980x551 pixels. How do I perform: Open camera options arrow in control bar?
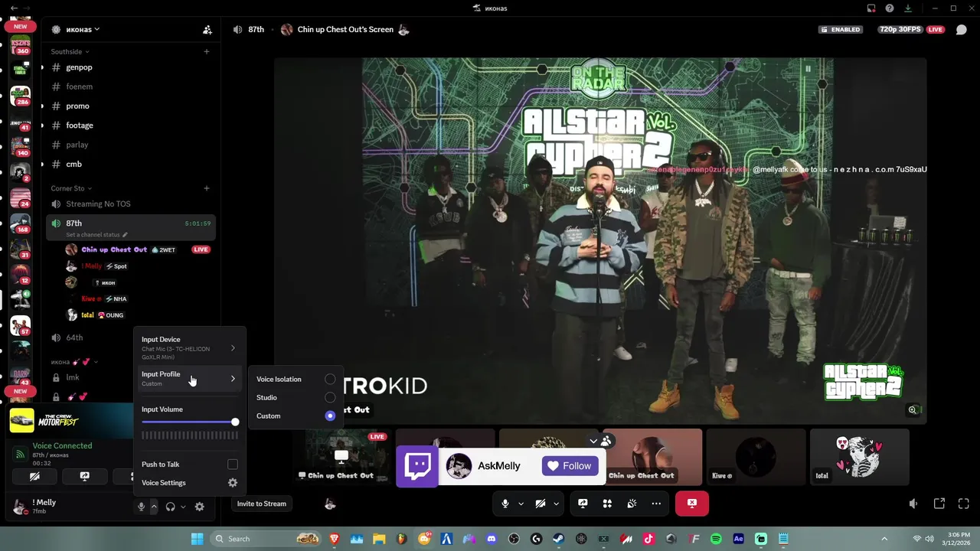pos(557,504)
